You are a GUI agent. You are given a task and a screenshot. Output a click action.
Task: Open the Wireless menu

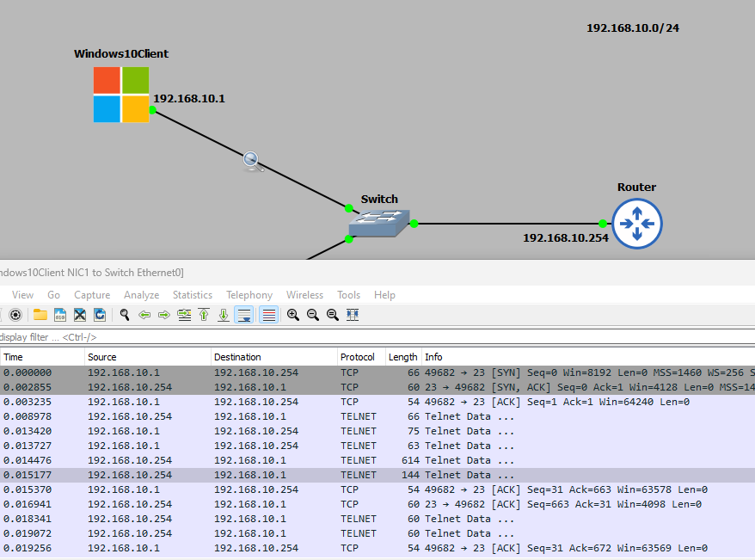[304, 295]
